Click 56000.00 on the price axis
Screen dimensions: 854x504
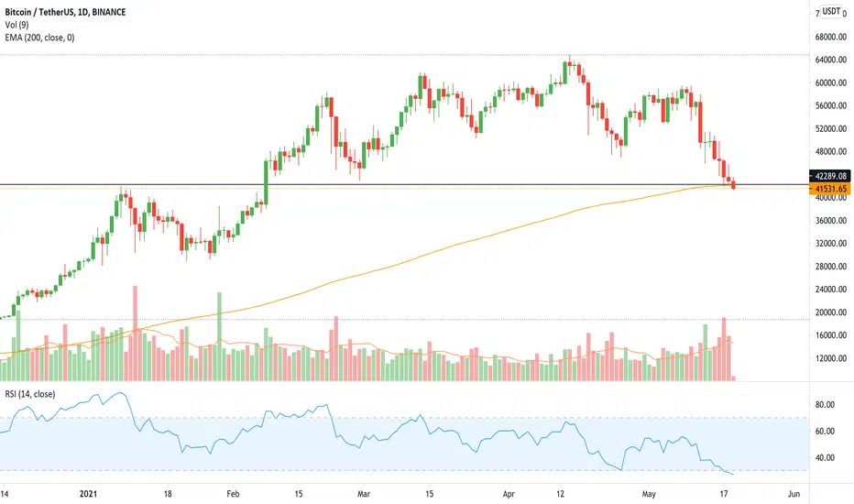(830, 105)
